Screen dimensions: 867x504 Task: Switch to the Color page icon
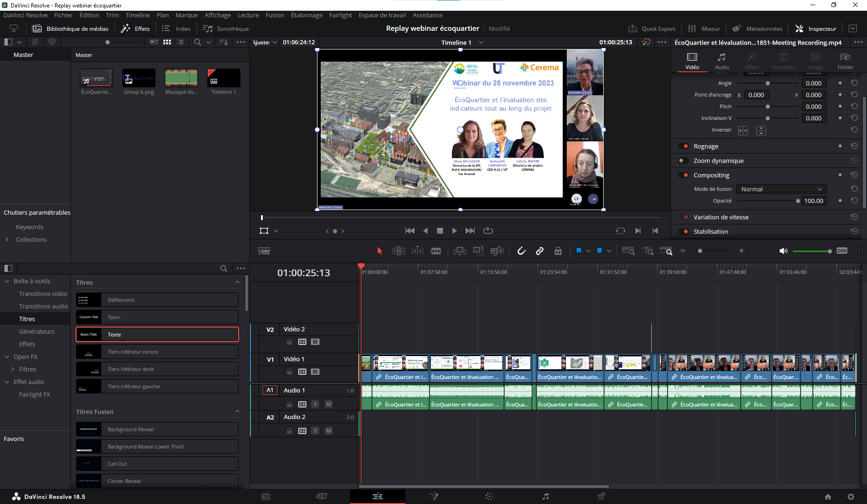[x=489, y=496]
